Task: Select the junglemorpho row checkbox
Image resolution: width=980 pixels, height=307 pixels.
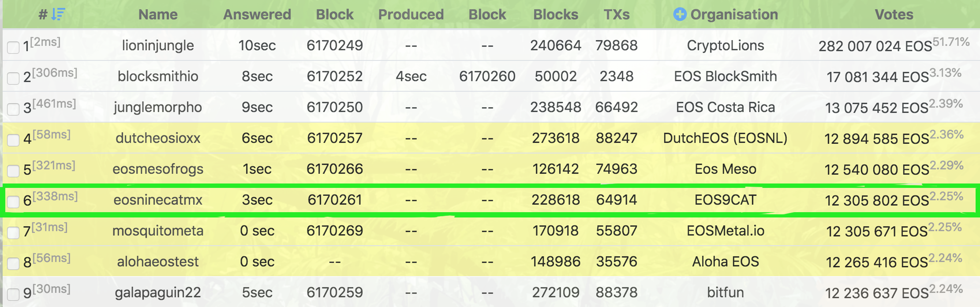Action: coord(13,109)
